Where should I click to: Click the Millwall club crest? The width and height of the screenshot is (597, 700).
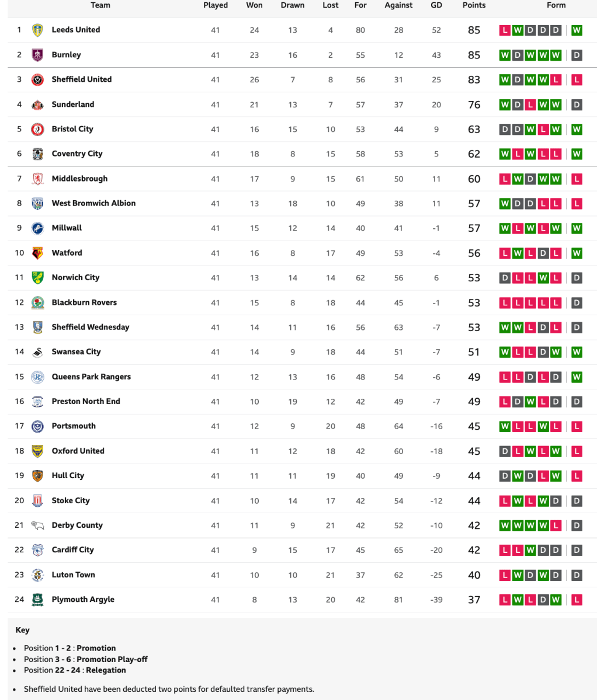[37, 228]
